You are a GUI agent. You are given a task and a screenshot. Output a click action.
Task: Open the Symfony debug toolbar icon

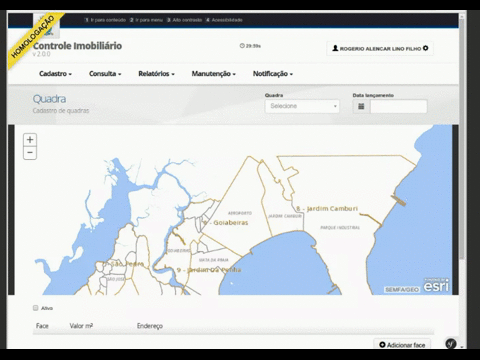click(x=451, y=343)
